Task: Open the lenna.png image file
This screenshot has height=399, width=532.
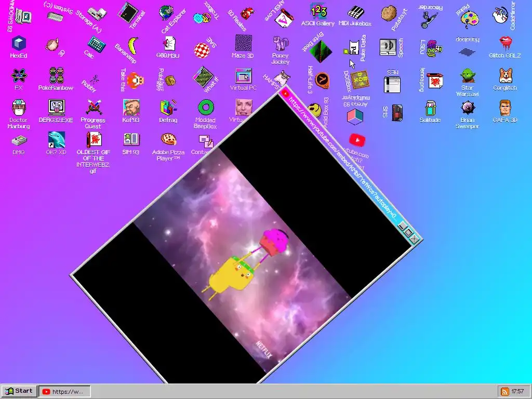Action: (435, 81)
